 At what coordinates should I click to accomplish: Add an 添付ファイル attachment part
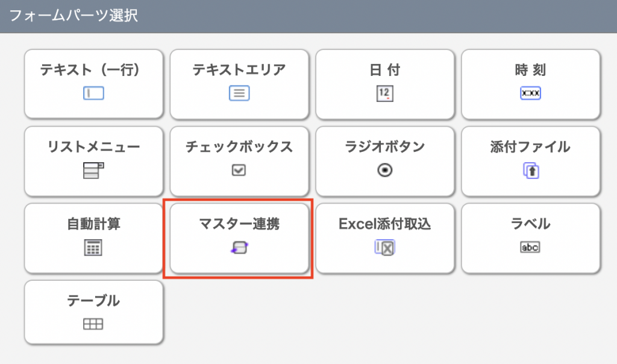[530, 161]
